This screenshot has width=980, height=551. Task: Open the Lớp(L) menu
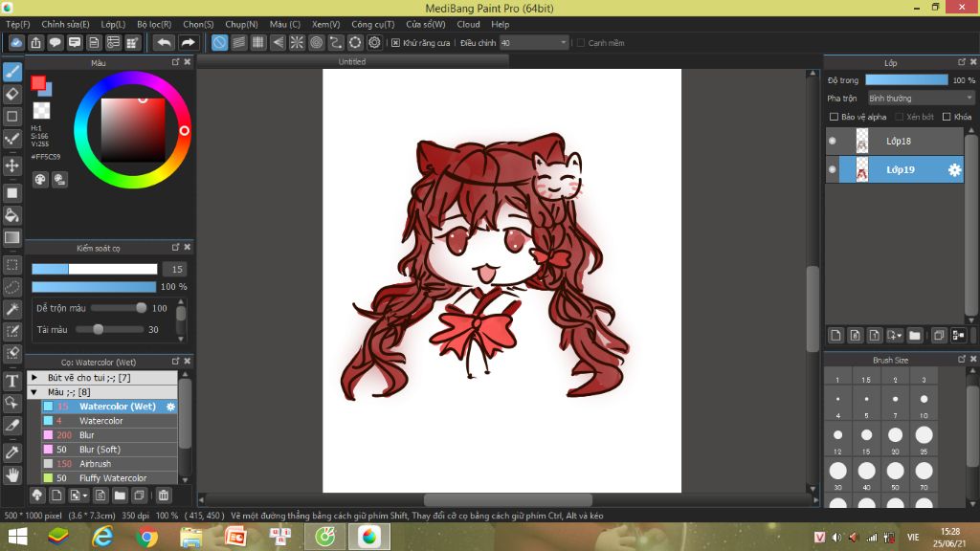tap(113, 24)
